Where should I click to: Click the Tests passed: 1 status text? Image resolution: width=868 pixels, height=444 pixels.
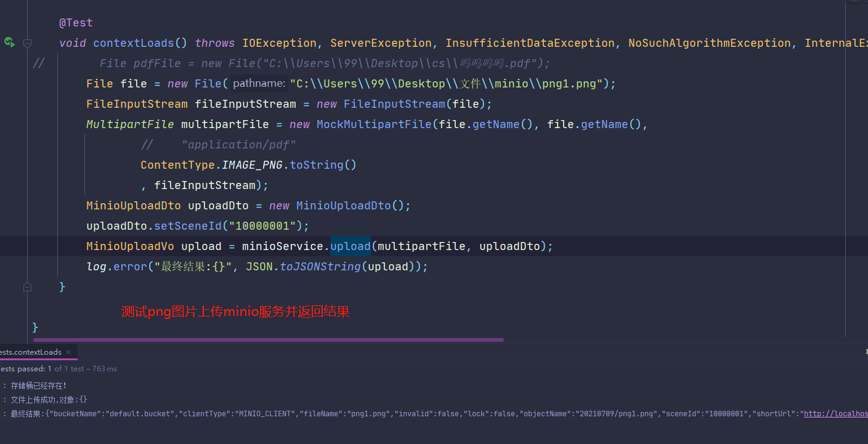[26, 369]
